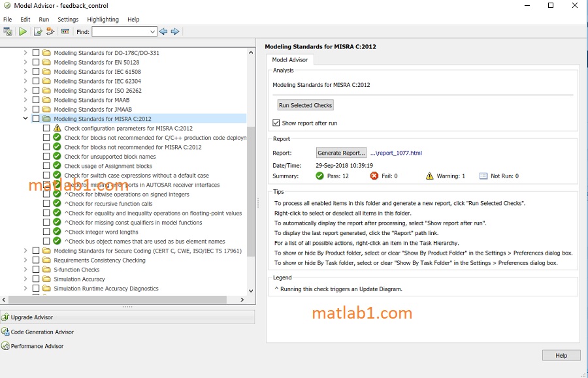Click folder icon of Simulation Accuracy
The width and height of the screenshot is (588, 378).
click(46, 279)
